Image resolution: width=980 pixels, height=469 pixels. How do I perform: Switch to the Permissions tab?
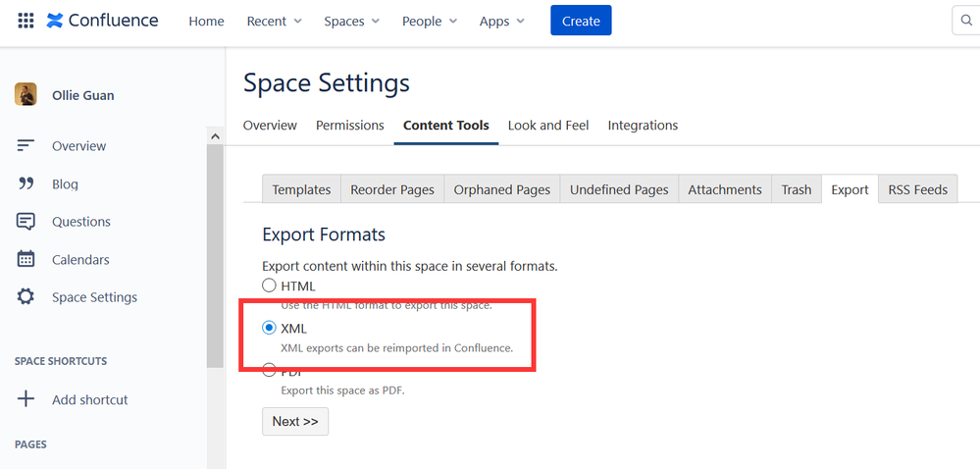(350, 126)
